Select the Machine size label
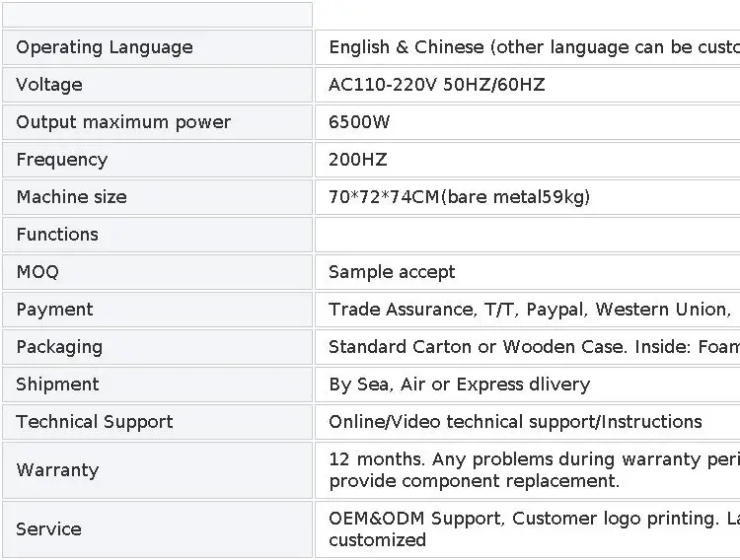The image size is (740, 560). (71, 197)
